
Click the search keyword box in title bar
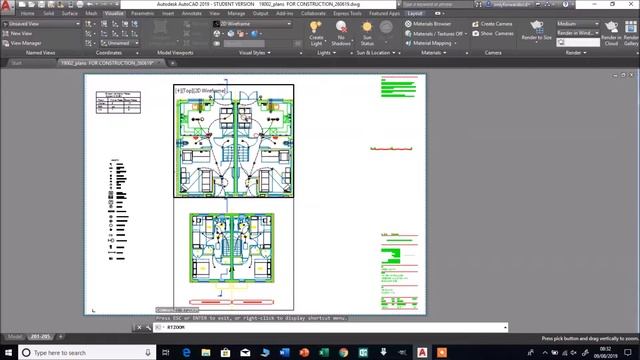click(437, 4)
